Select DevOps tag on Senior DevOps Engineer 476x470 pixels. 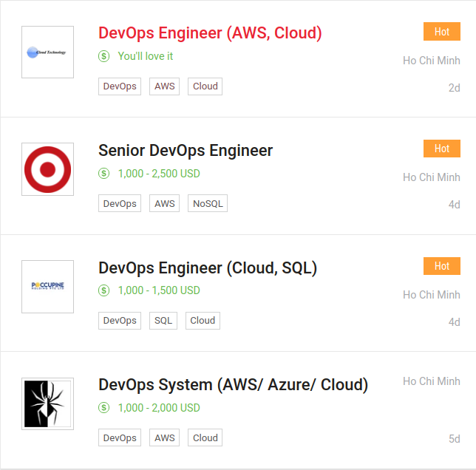click(120, 203)
